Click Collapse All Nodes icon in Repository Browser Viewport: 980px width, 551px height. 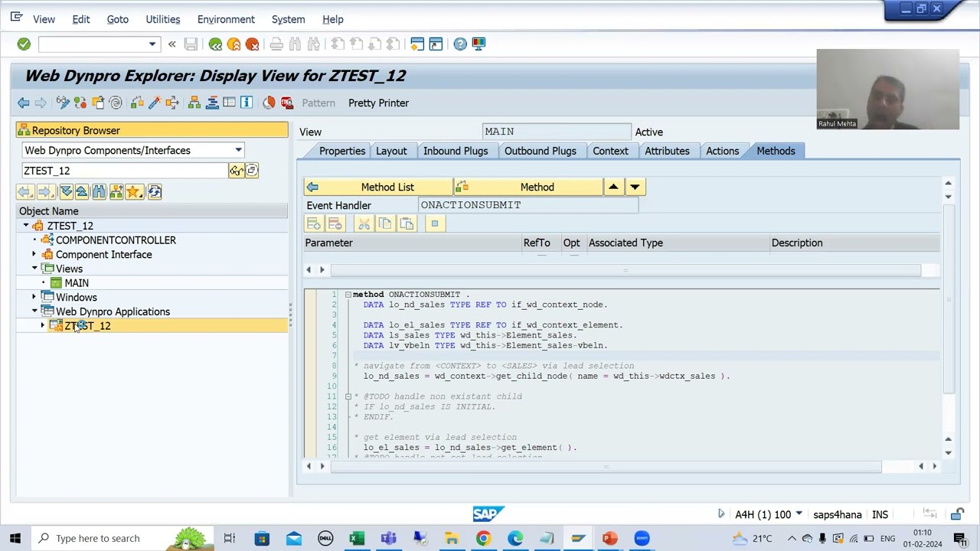81,192
